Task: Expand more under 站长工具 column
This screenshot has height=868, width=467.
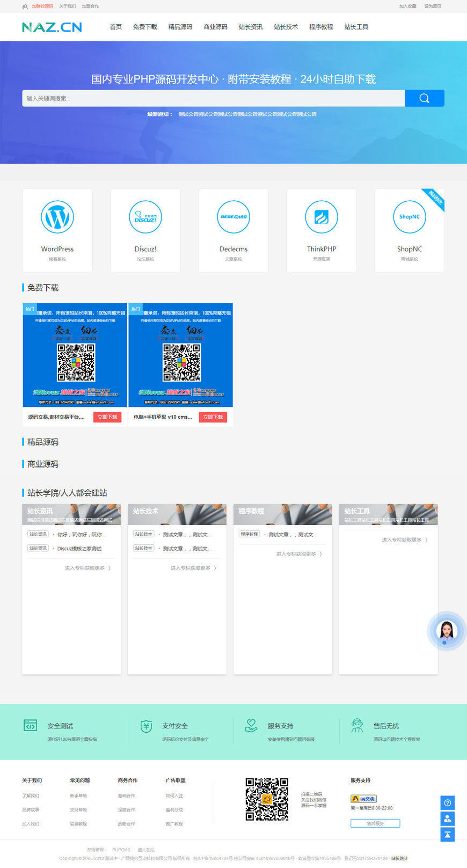Action: pyautogui.click(x=404, y=540)
